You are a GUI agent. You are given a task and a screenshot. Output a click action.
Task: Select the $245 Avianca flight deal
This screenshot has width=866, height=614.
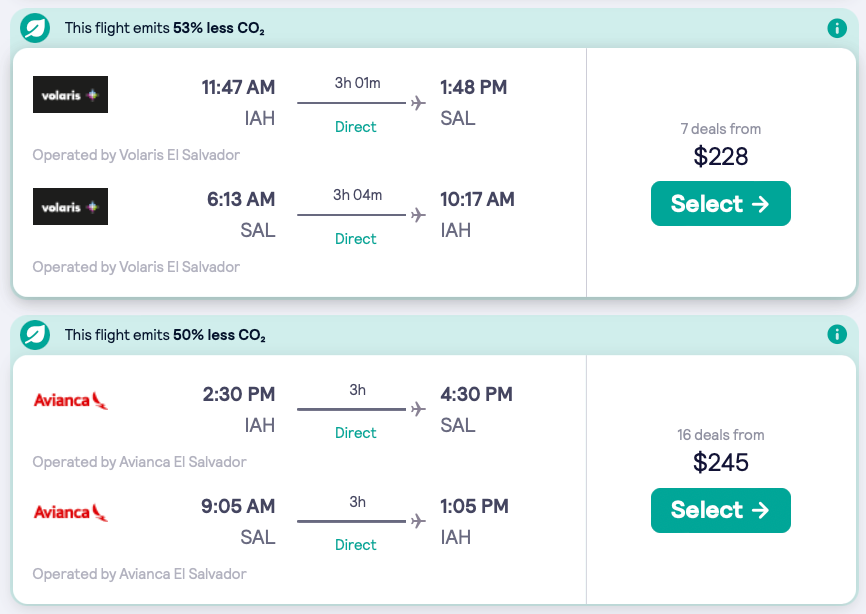click(x=720, y=510)
